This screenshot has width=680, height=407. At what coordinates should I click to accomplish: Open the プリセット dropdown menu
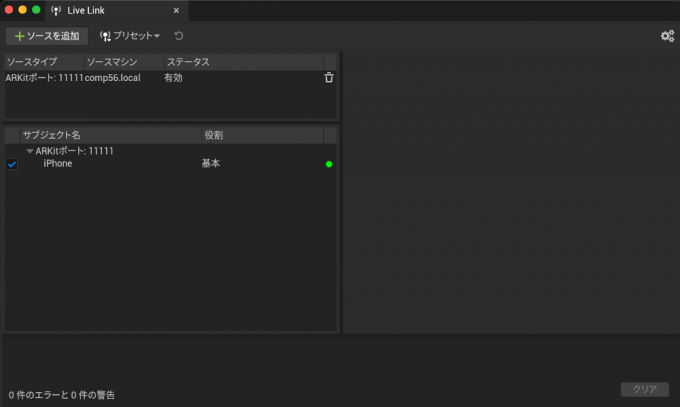pos(130,36)
